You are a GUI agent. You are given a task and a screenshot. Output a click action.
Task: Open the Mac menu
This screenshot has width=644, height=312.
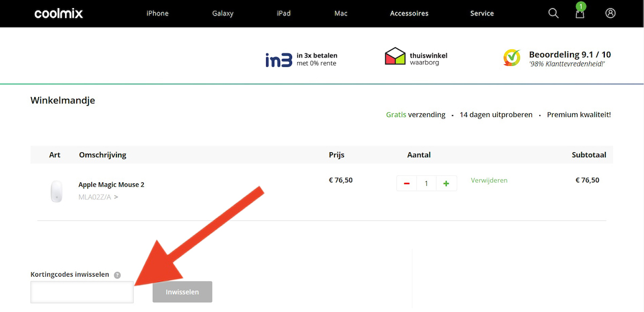point(341,13)
